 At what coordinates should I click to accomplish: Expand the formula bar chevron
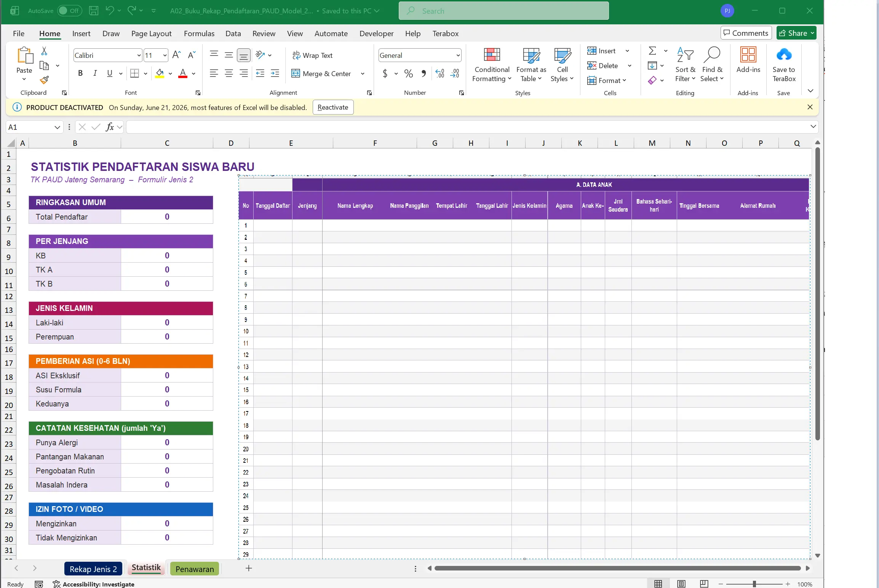click(813, 126)
